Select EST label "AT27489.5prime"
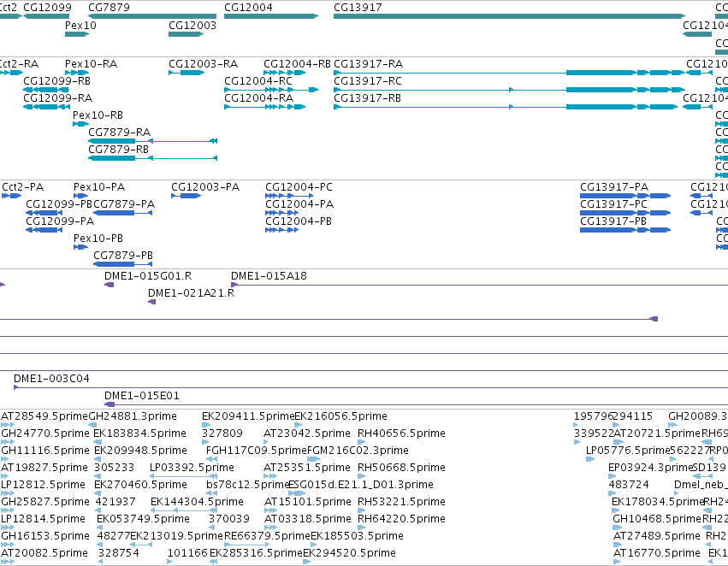 pos(656,536)
